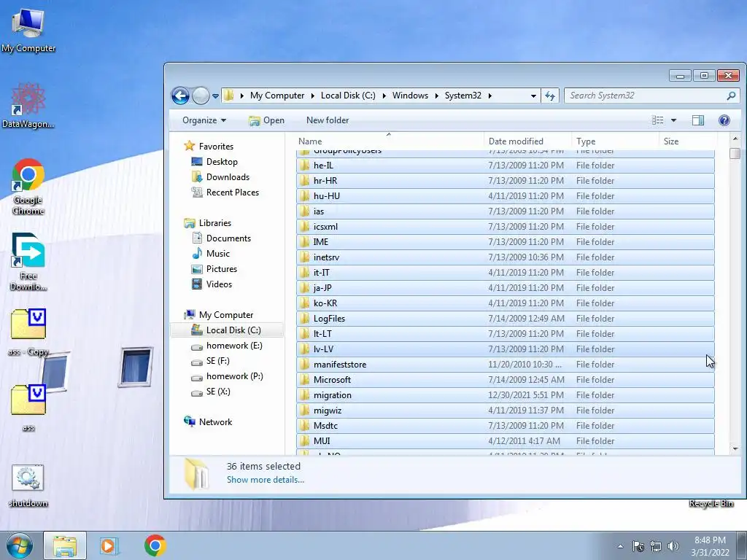747x560 pixels.
Task: Click Google Chrome taskbar icon
Action: click(x=155, y=545)
